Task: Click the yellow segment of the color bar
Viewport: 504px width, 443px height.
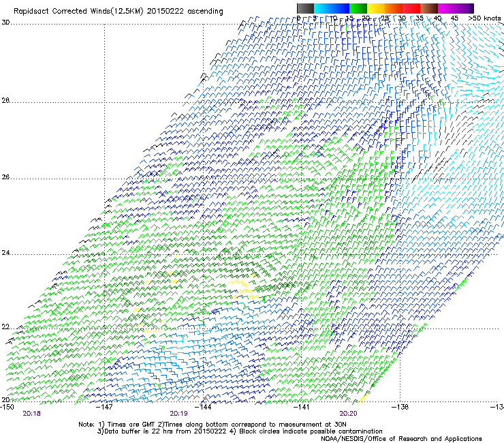Action: coord(376,8)
